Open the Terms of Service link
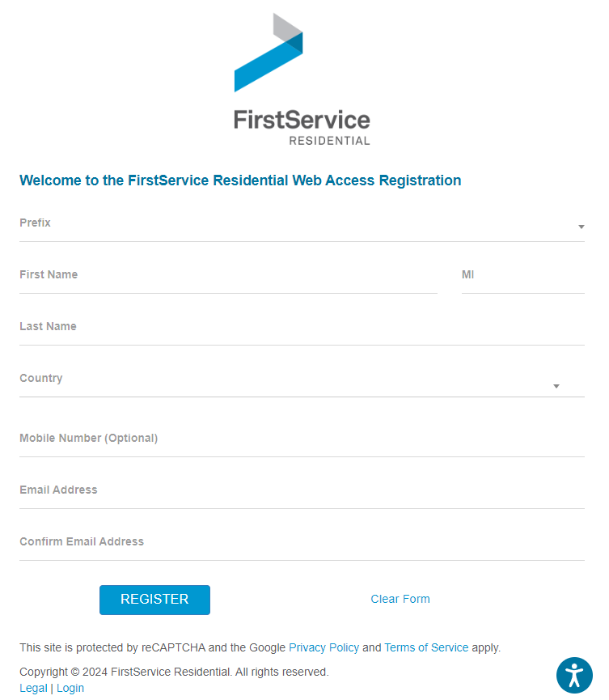Image resolution: width=609 pixels, height=700 pixels. coord(426,648)
